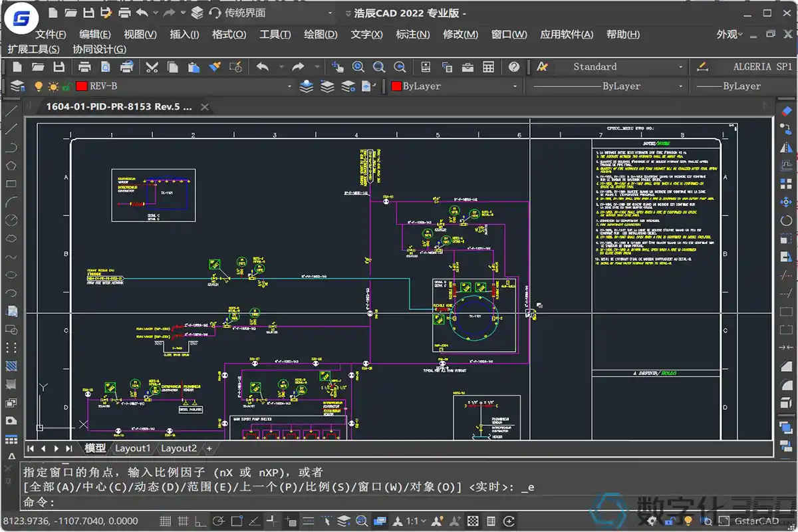Click the red color swatch next to REV-B
The image size is (798, 532).
[81, 86]
